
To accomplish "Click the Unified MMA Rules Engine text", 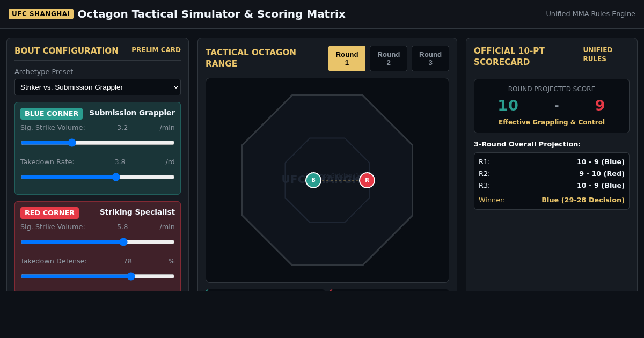I will point(590,14).
